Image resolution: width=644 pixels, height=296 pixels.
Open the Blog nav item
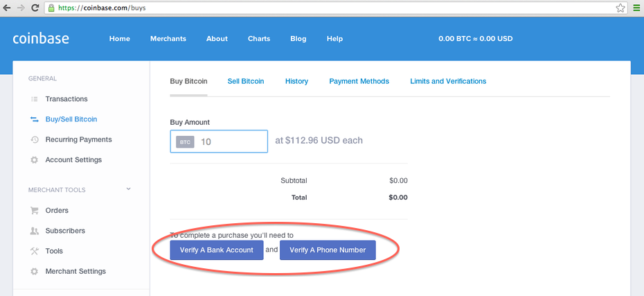[298, 39]
